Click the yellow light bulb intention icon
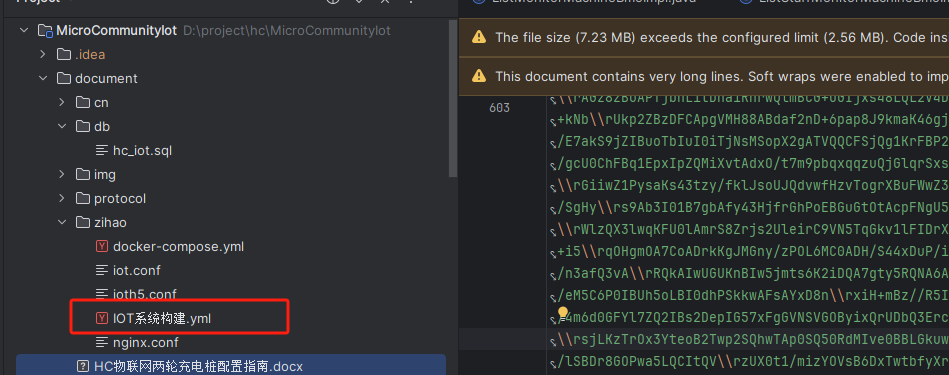Image resolution: width=949 pixels, height=375 pixels. 563,313
